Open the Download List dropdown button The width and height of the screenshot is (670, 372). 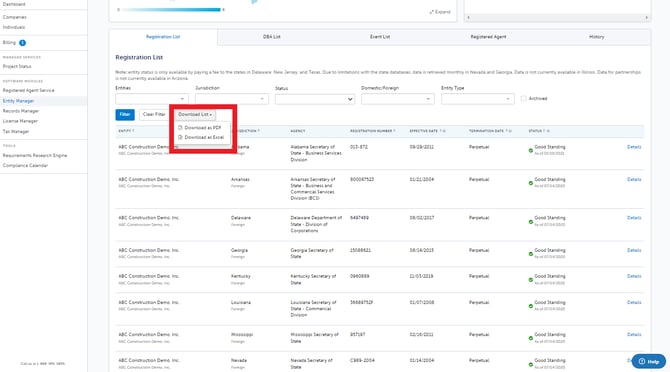[x=195, y=114]
